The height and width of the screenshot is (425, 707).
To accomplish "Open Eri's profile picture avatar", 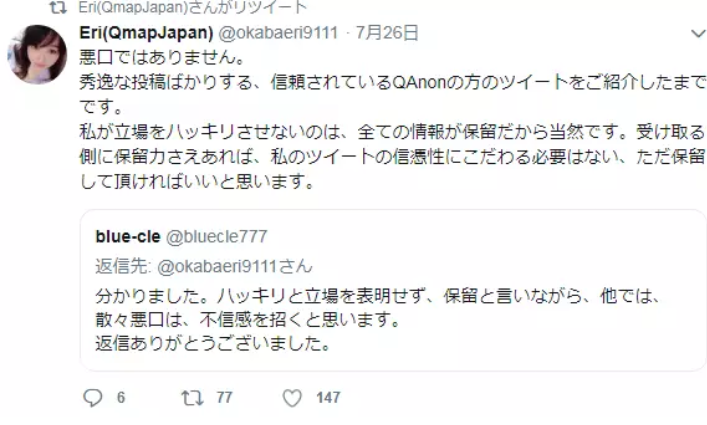I will tap(37, 54).
